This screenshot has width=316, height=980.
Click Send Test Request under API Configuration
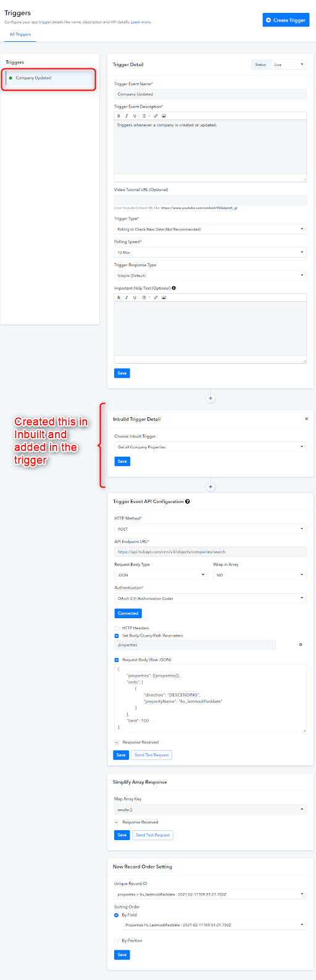click(x=152, y=755)
